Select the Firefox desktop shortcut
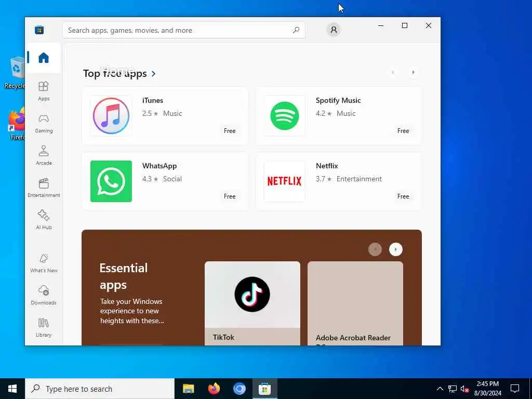The image size is (532, 399). pos(16,124)
